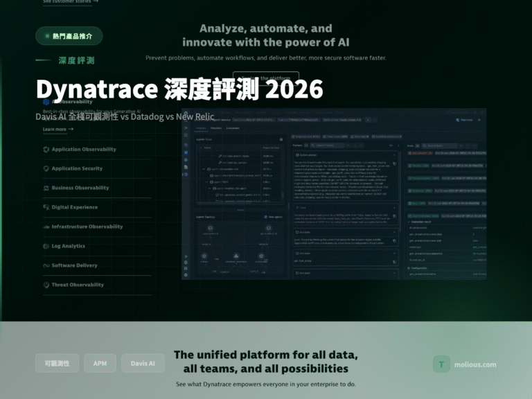The height and width of the screenshot is (399, 532).
Task: Click the APM tag
Action: click(x=100, y=364)
